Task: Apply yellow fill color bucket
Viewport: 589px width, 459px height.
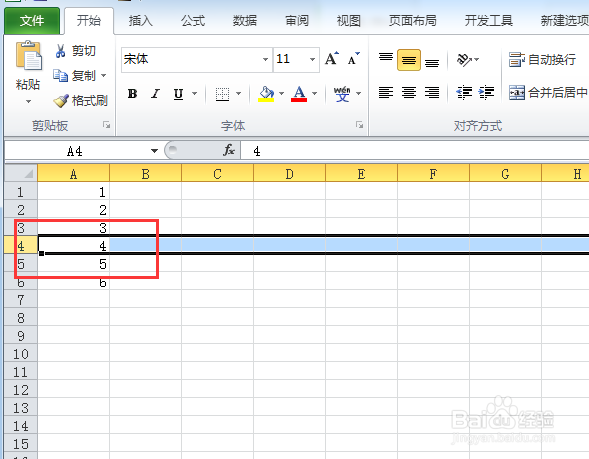Action: [x=266, y=94]
